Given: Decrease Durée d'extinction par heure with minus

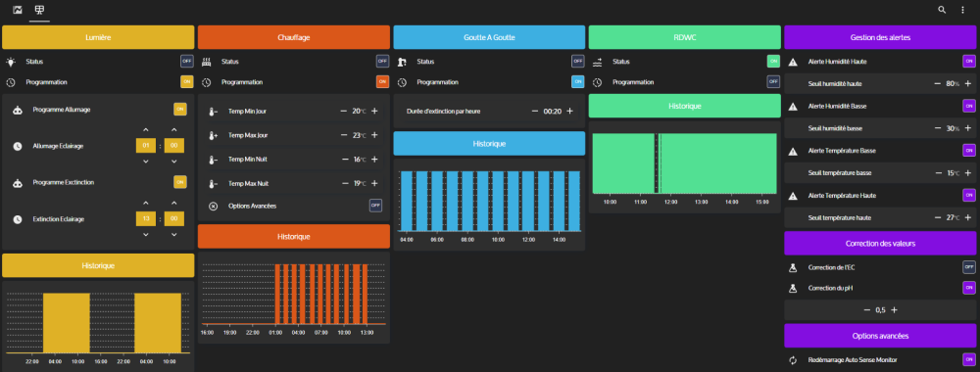Looking at the screenshot, I should click(x=534, y=111).
